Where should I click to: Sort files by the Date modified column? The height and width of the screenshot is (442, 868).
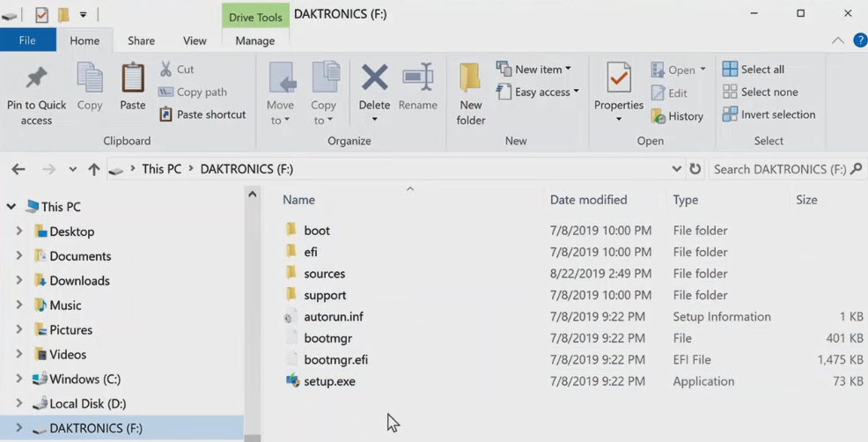pos(588,200)
